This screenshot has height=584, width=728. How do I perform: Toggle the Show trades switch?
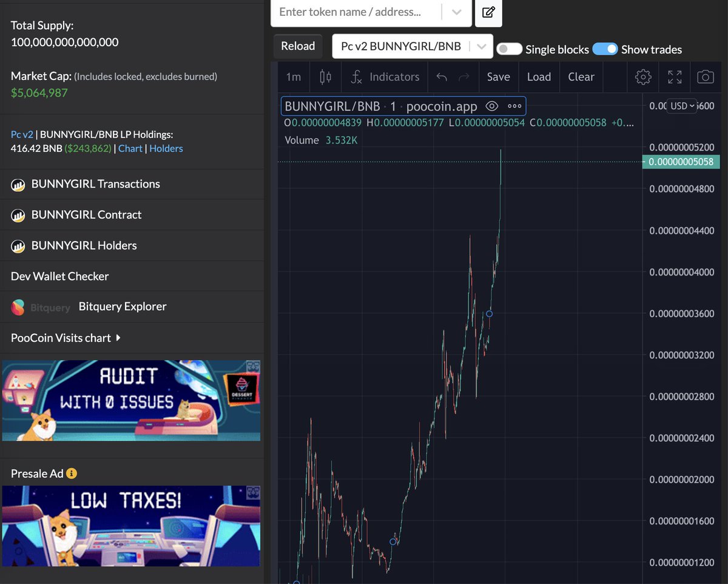[x=605, y=49]
